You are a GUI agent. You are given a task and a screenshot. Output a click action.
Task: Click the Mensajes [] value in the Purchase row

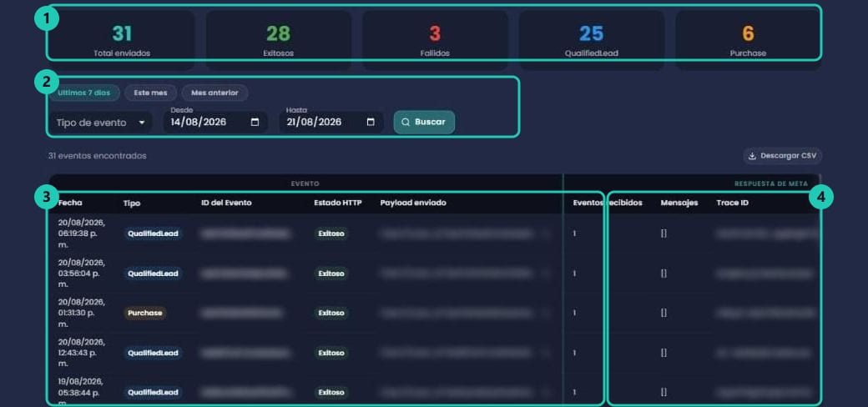tap(664, 313)
